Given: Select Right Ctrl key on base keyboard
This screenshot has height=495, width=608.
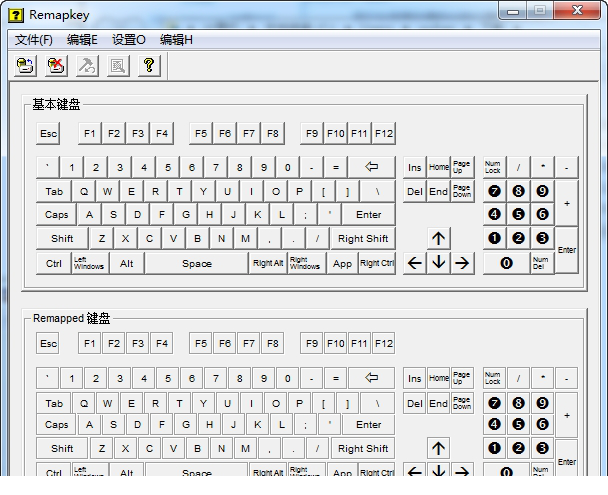Looking at the screenshot, I should point(377,263).
